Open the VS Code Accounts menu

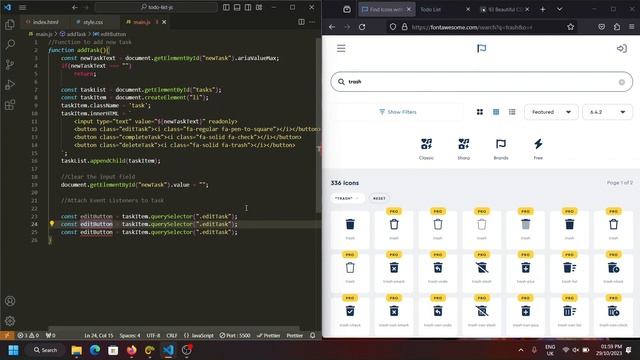tap(10, 301)
